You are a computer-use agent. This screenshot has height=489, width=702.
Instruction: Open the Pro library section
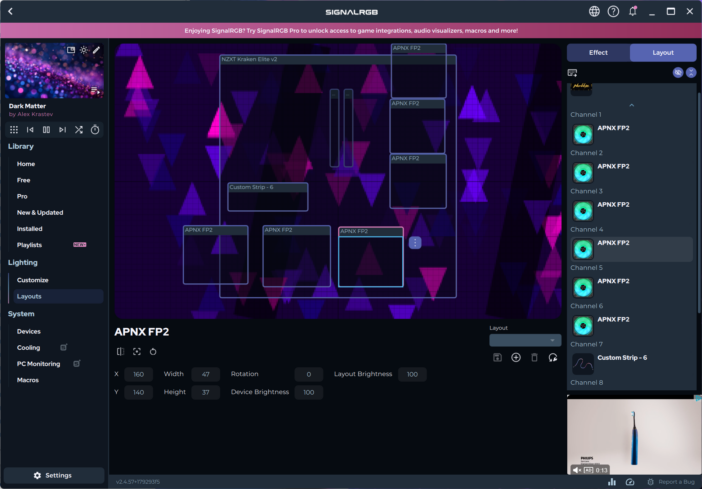click(x=22, y=196)
